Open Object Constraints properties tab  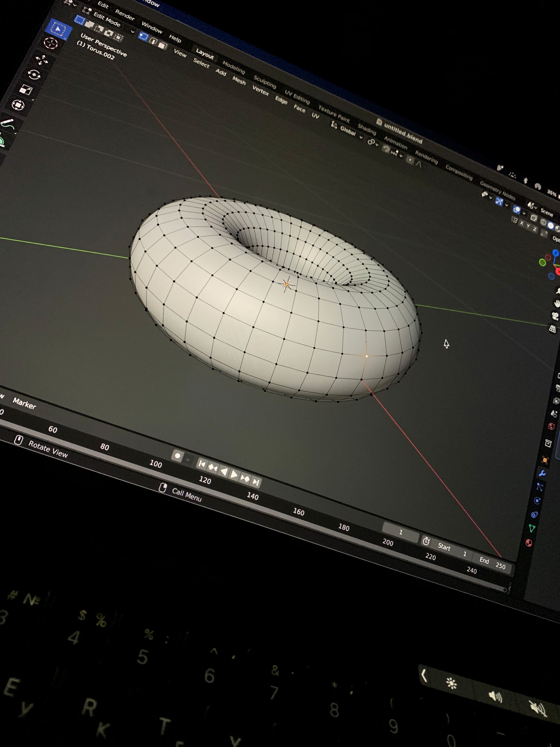pyautogui.click(x=534, y=515)
